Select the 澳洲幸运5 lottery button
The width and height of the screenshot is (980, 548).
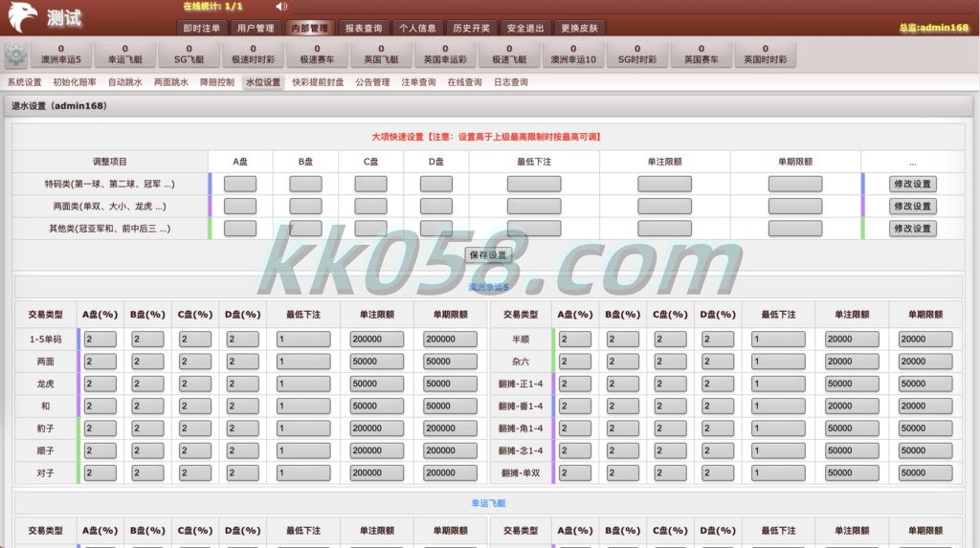click(x=61, y=55)
